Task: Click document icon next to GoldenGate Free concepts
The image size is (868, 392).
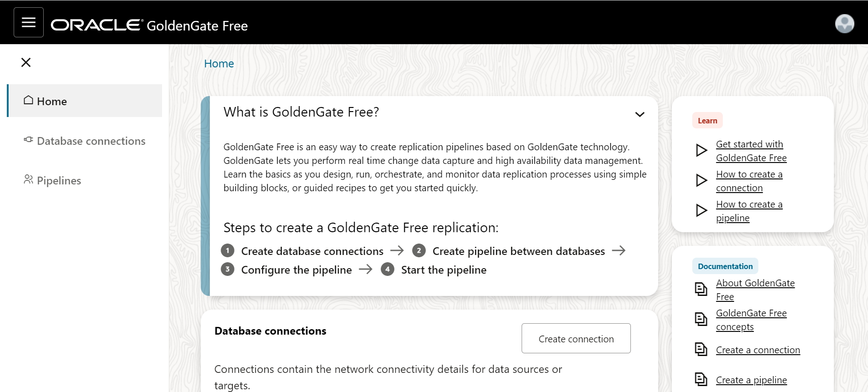Action: click(701, 319)
